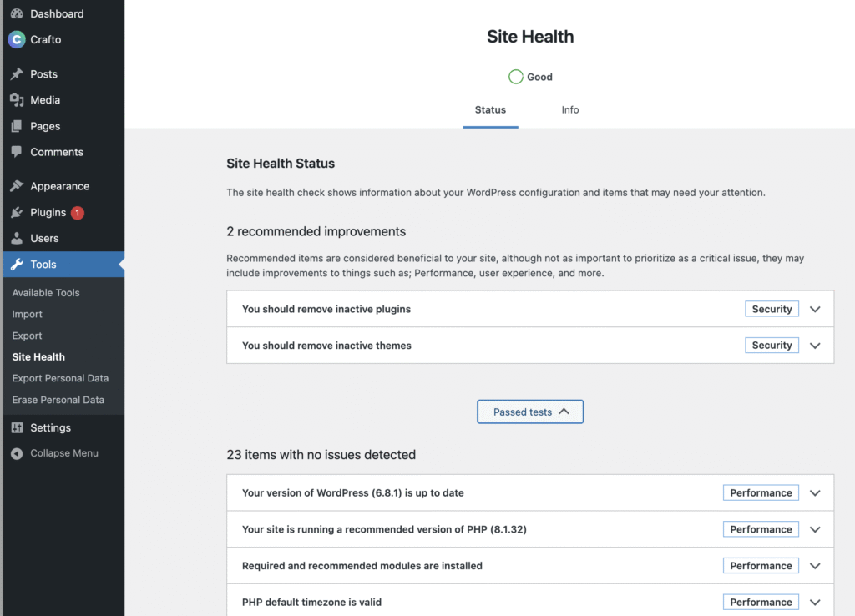Expand the recommended PHP version item
Screen dimensions: 855x616
click(x=815, y=529)
